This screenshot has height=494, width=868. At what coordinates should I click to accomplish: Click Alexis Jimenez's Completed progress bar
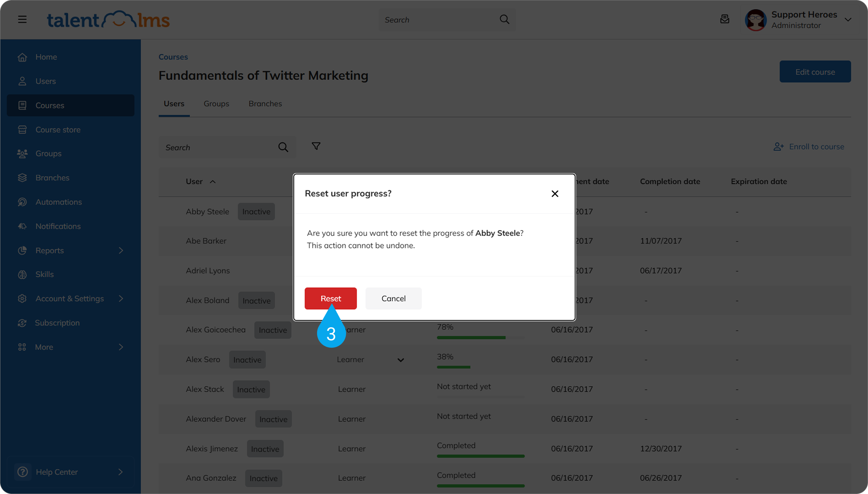point(481,456)
